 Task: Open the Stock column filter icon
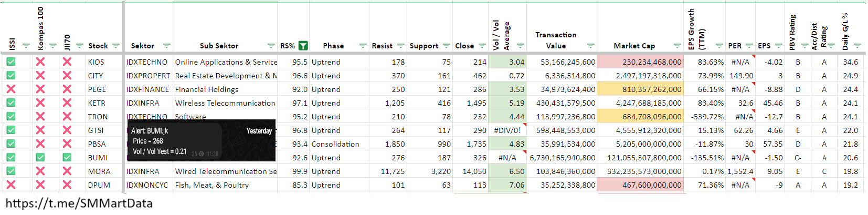coord(116,46)
